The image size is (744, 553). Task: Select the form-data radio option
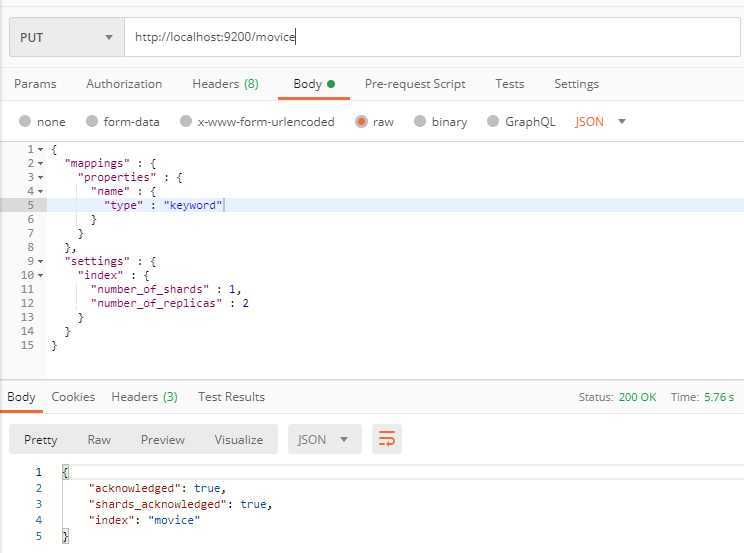point(92,122)
